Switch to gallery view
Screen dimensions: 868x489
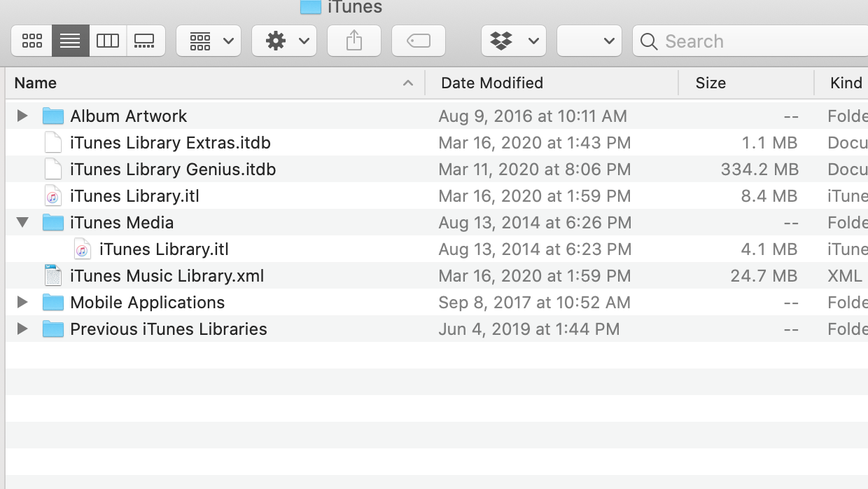[146, 41]
